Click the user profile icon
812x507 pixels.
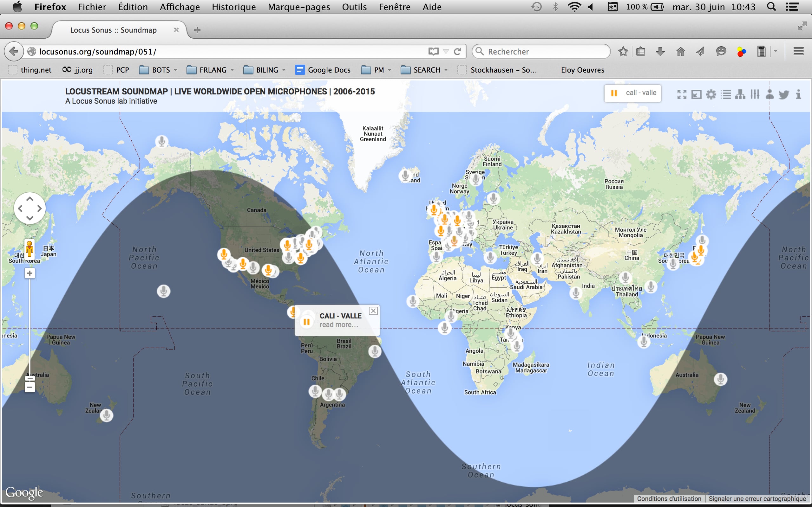pos(769,94)
